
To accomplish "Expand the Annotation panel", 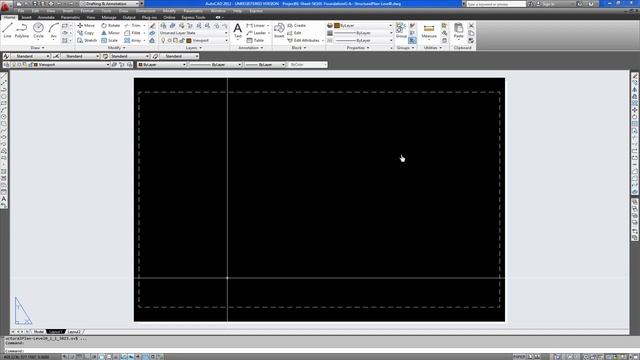I will click(x=250, y=48).
